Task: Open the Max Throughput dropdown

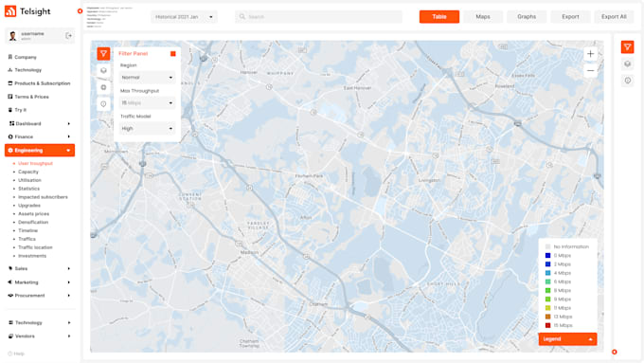Action: (x=147, y=102)
